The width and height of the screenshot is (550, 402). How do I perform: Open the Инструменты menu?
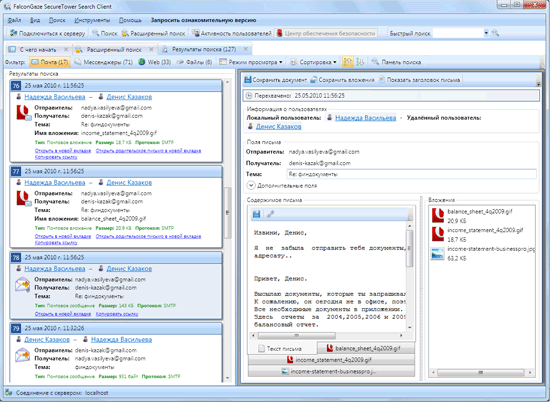(92, 20)
